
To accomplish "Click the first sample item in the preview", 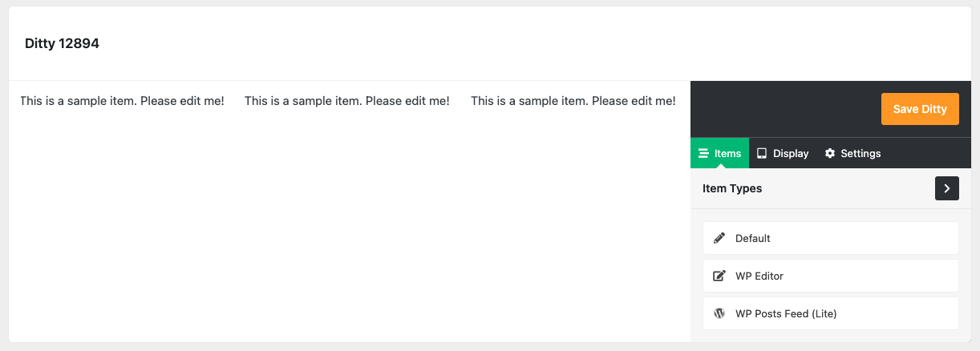I will click(x=122, y=101).
